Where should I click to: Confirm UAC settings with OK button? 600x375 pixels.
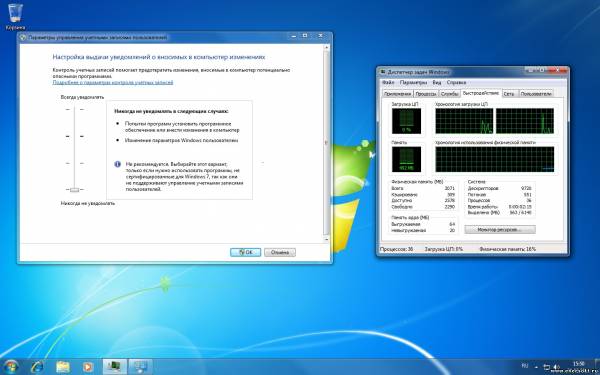(245, 252)
